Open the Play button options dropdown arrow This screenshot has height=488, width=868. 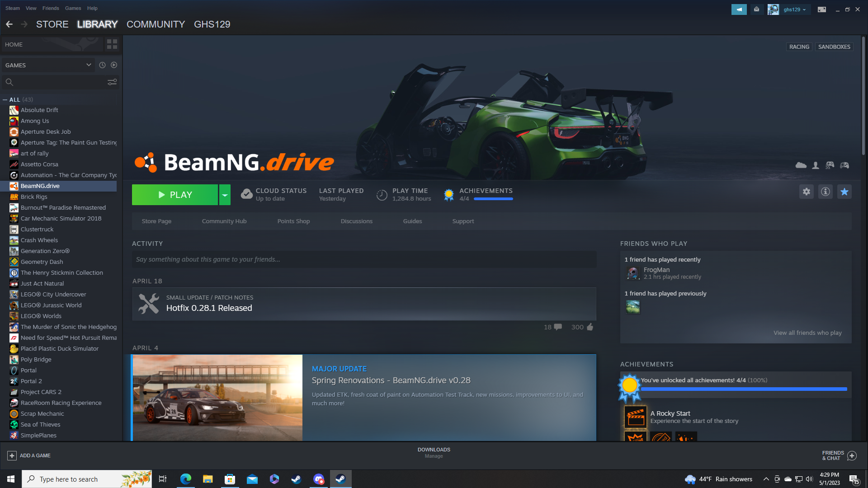click(225, 195)
